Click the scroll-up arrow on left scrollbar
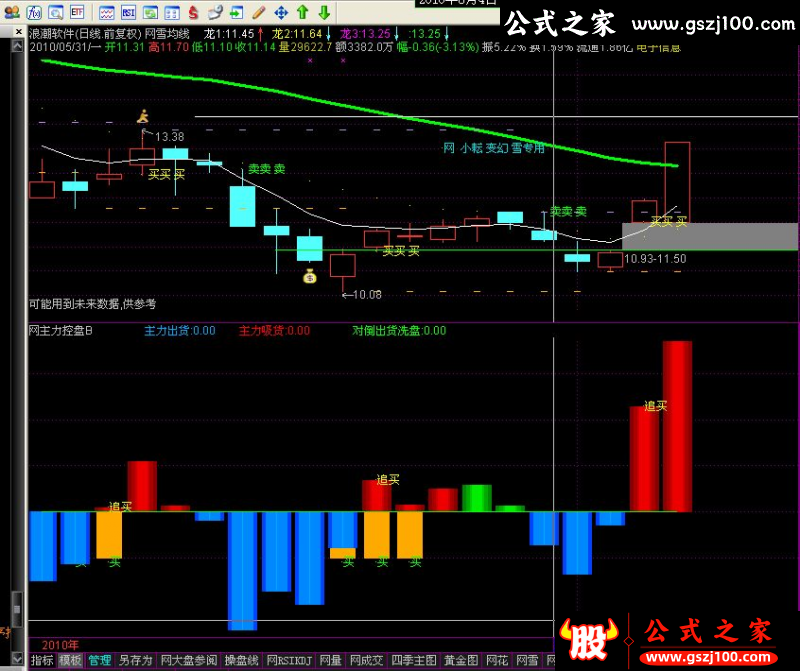 [x=17, y=46]
